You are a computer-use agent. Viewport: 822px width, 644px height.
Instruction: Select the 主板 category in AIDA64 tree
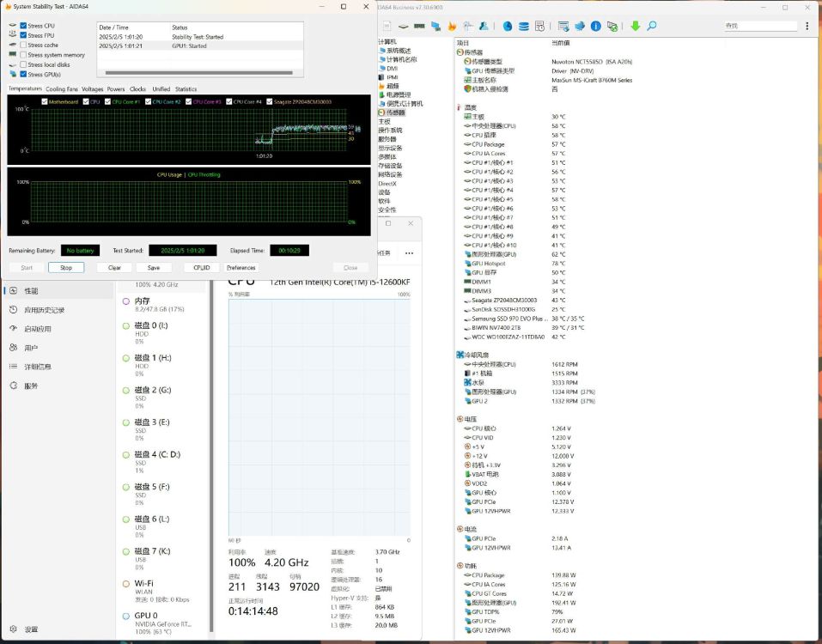384,121
